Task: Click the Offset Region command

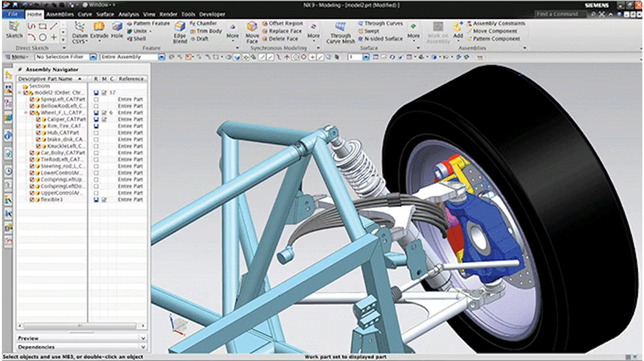Action: coord(282,23)
